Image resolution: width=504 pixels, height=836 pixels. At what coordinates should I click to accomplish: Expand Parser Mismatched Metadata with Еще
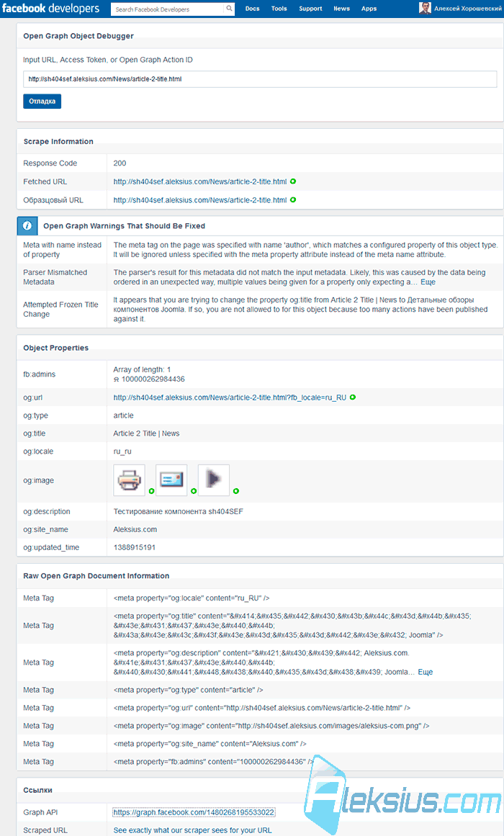tap(428, 282)
